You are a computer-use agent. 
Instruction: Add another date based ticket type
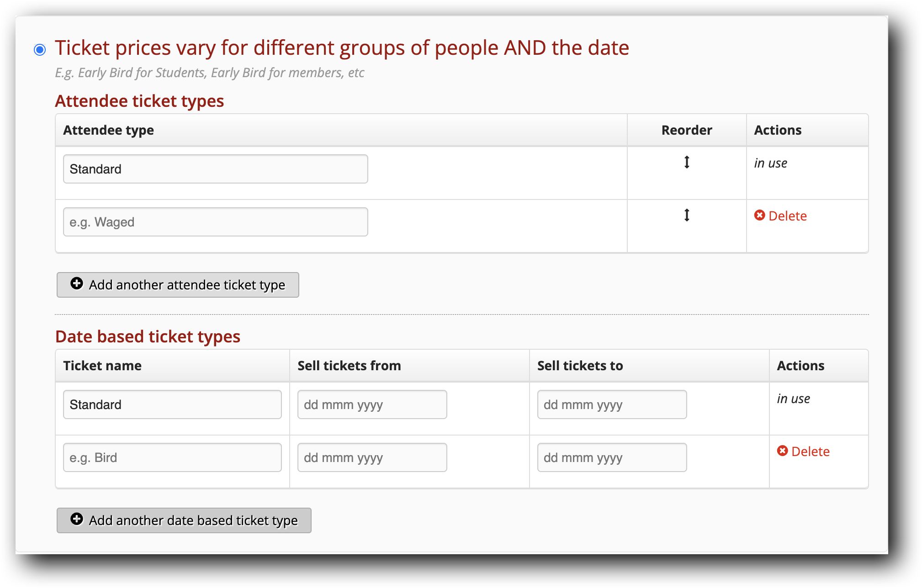point(183,520)
